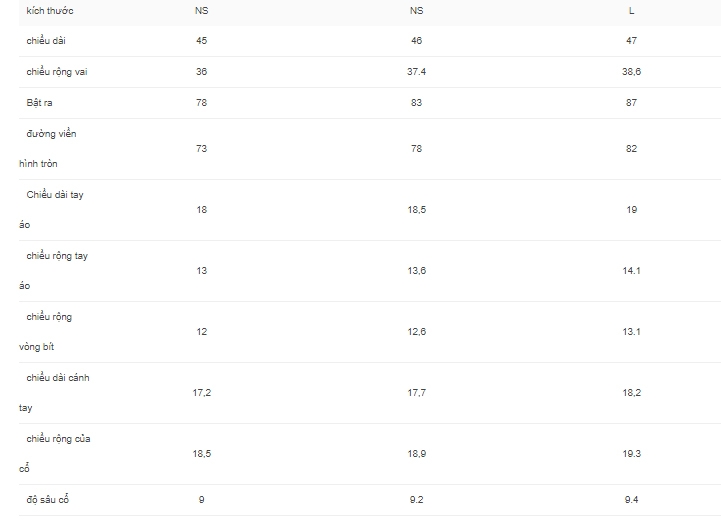Image resolution: width=721 pixels, height=527 pixels.
Task: Select the 'Chiều dài tay áo' label
Action: pyautogui.click(x=51, y=210)
